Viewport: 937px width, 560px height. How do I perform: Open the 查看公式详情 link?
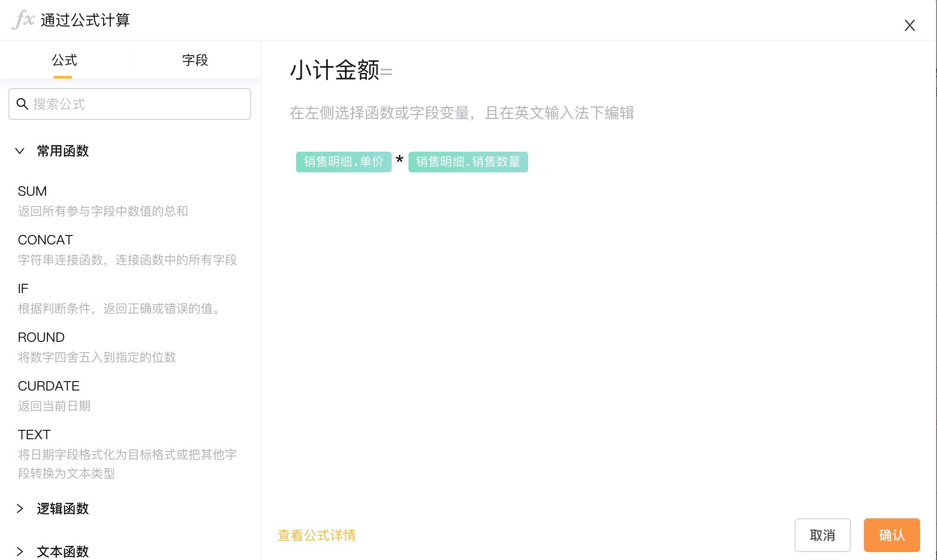[317, 535]
